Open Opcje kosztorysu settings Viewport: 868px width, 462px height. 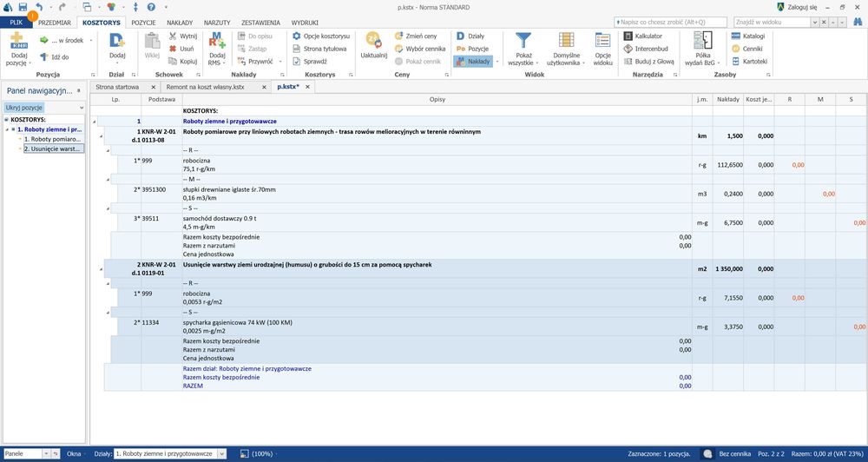point(321,36)
